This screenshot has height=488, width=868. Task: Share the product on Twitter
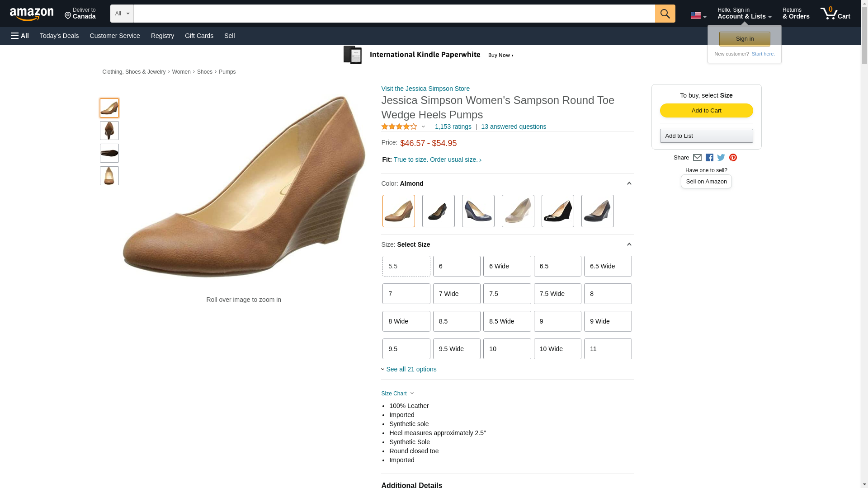(x=721, y=158)
